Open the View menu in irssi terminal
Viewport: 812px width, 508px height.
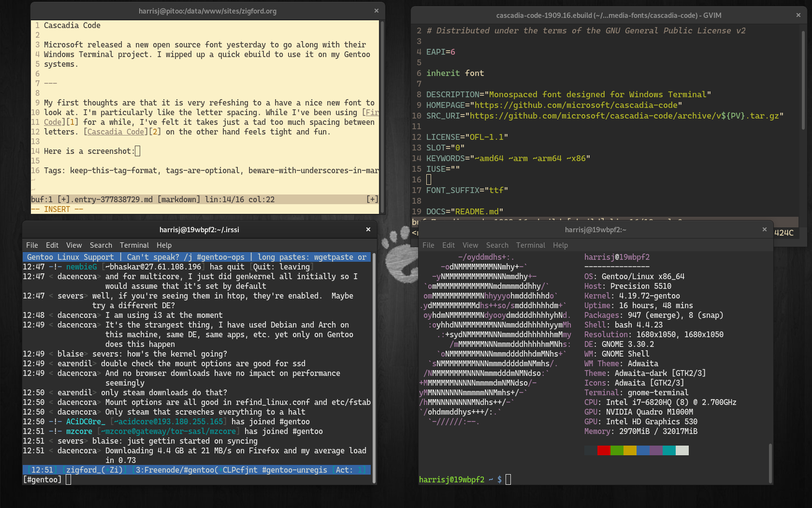[x=74, y=245]
